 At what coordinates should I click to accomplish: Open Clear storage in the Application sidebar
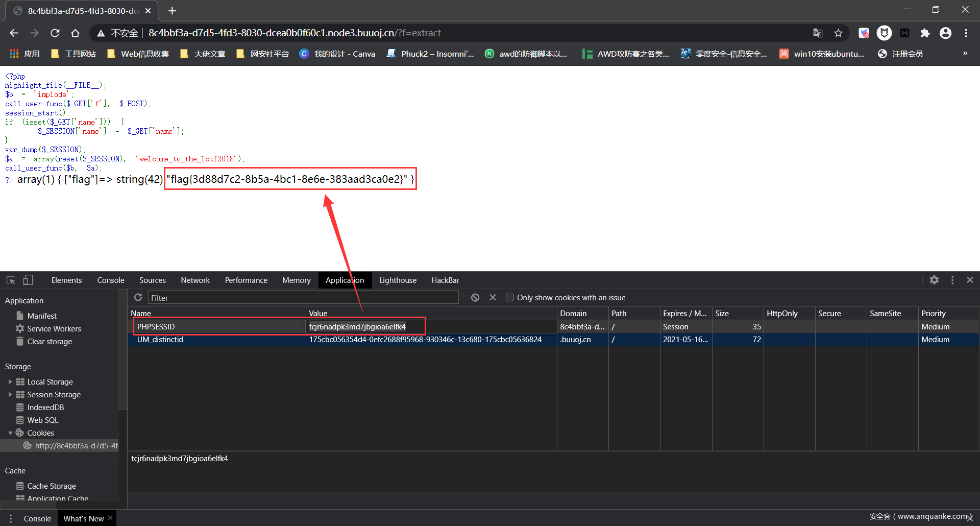pyautogui.click(x=50, y=341)
